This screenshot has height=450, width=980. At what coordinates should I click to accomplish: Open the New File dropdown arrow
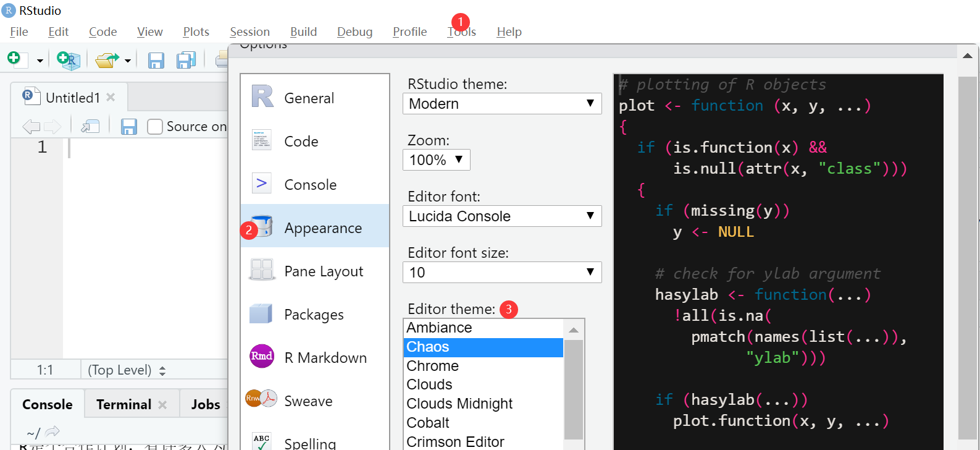[40, 61]
